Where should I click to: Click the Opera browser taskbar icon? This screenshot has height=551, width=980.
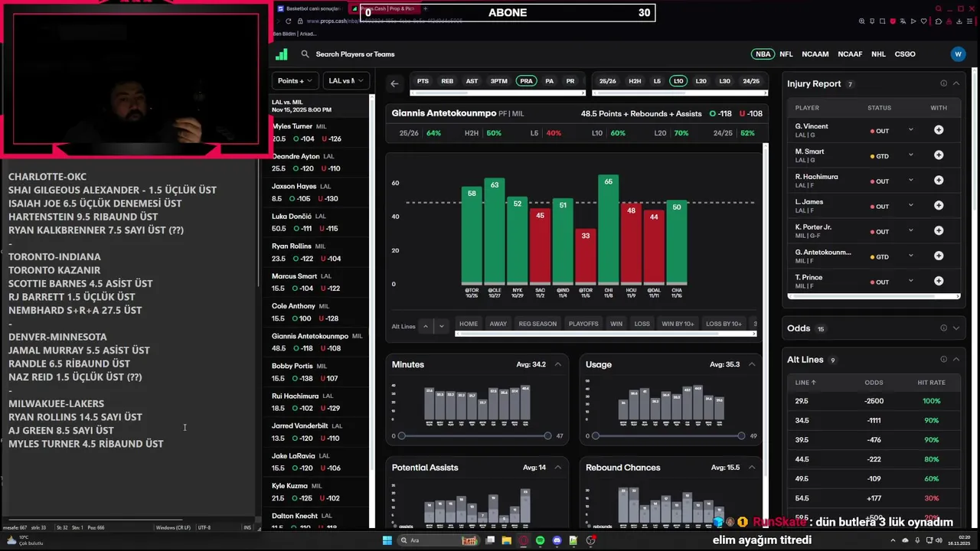(524, 540)
